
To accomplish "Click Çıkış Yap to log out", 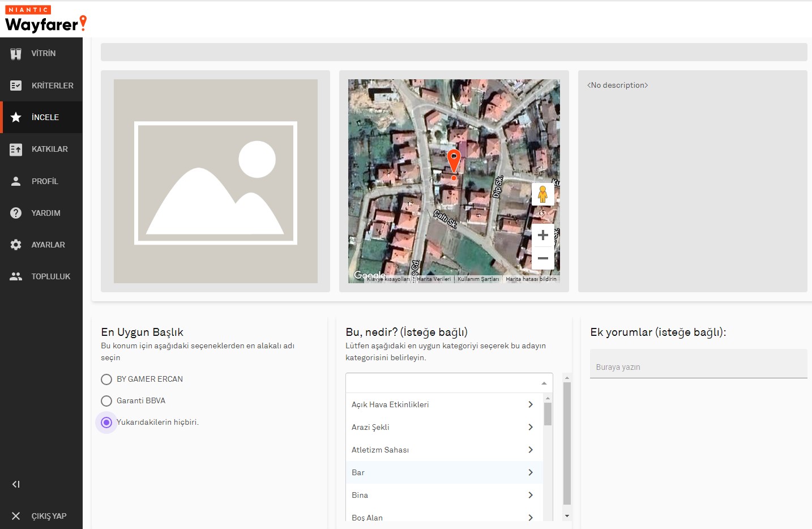I will (x=49, y=516).
